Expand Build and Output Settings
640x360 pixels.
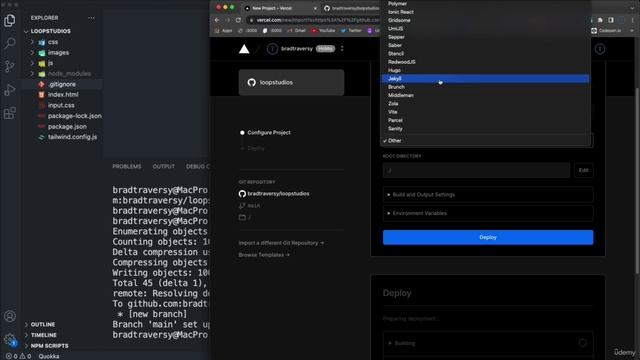(488, 195)
